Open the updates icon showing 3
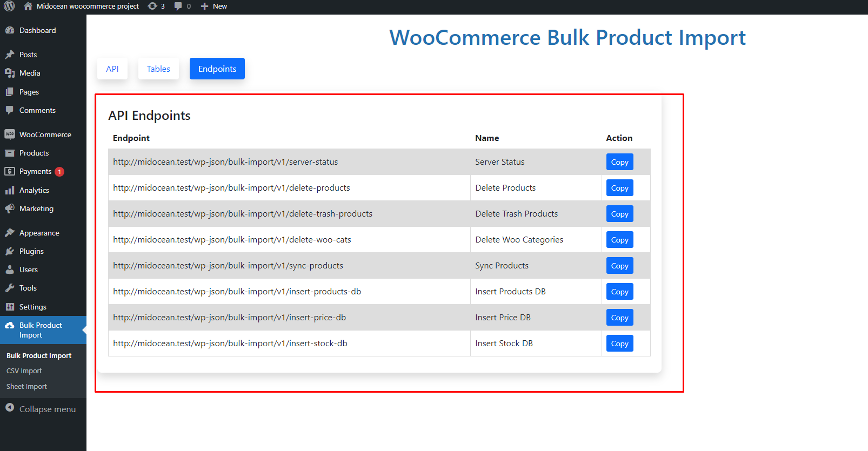This screenshot has height=451, width=868. click(152, 6)
